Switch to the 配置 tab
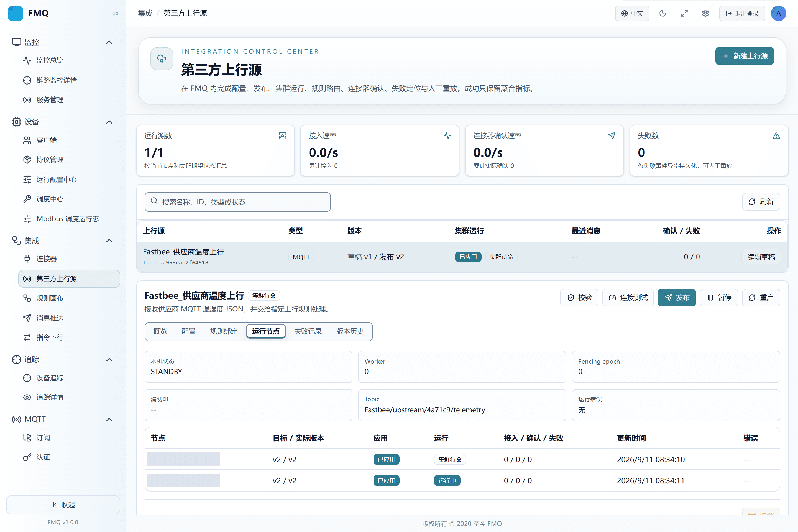 [x=188, y=331]
